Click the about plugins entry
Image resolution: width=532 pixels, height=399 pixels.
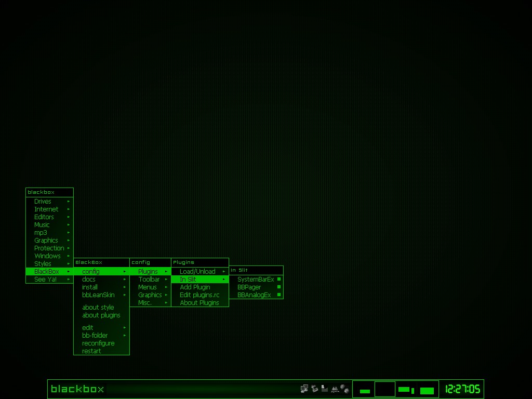tap(101, 315)
